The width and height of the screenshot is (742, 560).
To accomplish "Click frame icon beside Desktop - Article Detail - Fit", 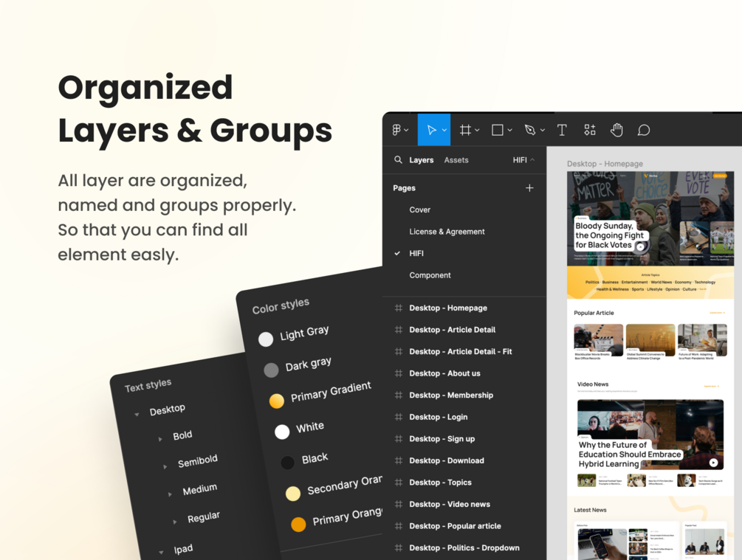I will (399, 351).
